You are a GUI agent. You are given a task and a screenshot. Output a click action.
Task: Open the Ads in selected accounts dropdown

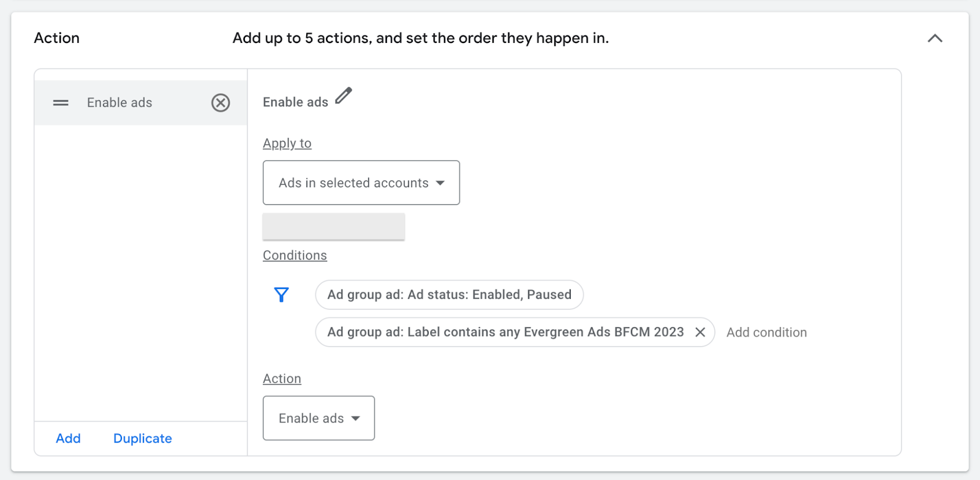click(361, 182)
